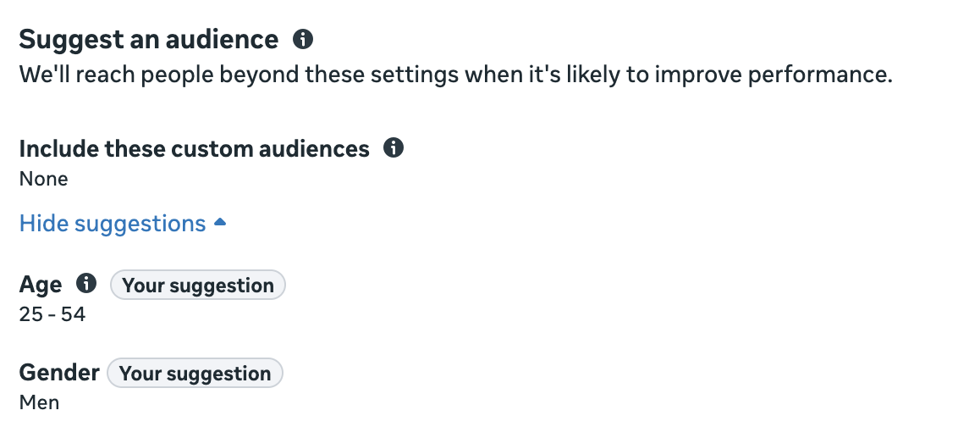Screen dimensions: 980x427
Task: Click the up caret after Hide suggestions
Action: (x=220, y=223)
